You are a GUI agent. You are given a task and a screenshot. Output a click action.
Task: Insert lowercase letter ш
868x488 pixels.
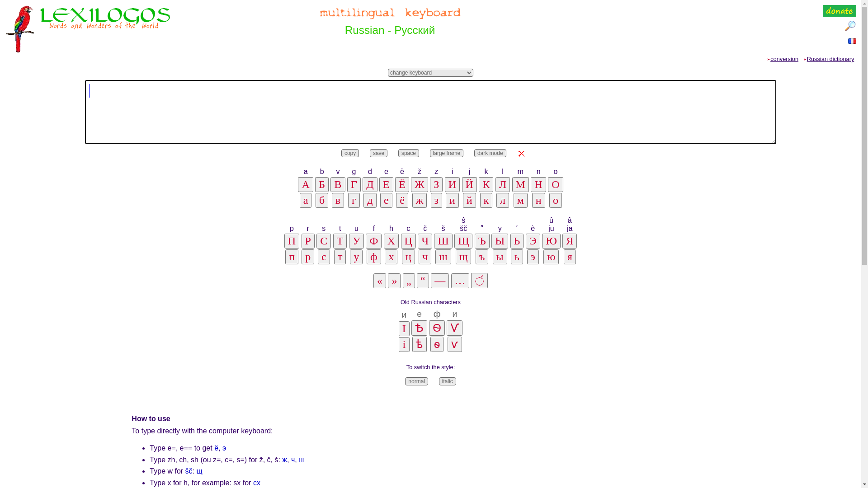click(x=443, y=257)
